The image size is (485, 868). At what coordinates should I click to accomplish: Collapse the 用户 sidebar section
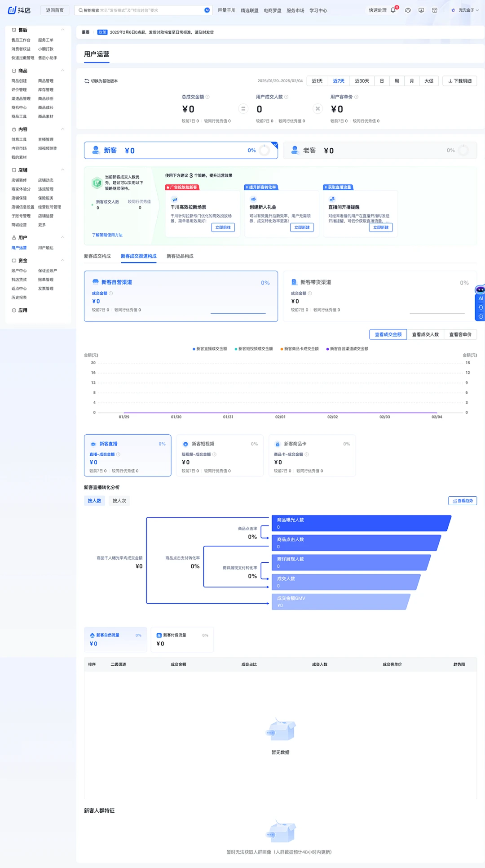point(62,237)
